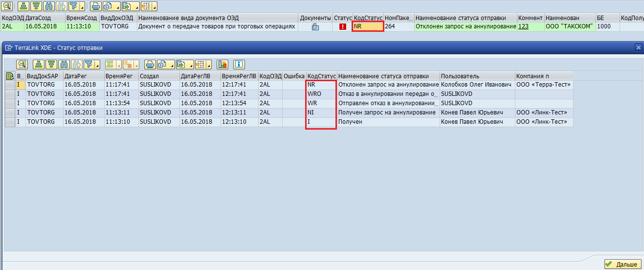Image resolution: width=644 pixels, height=270 pixels.
Task: Click Details icon in status dialog toolbar
Action: coord(22,65)
